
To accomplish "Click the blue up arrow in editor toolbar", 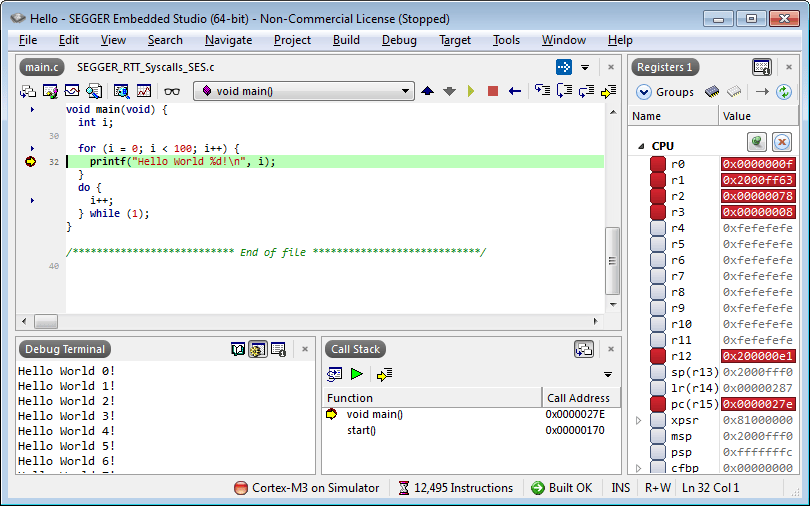I will tap(427, 91).
